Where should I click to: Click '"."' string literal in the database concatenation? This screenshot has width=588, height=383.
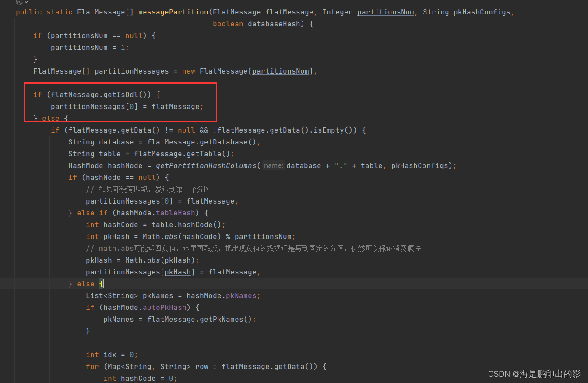click(341, 166)
